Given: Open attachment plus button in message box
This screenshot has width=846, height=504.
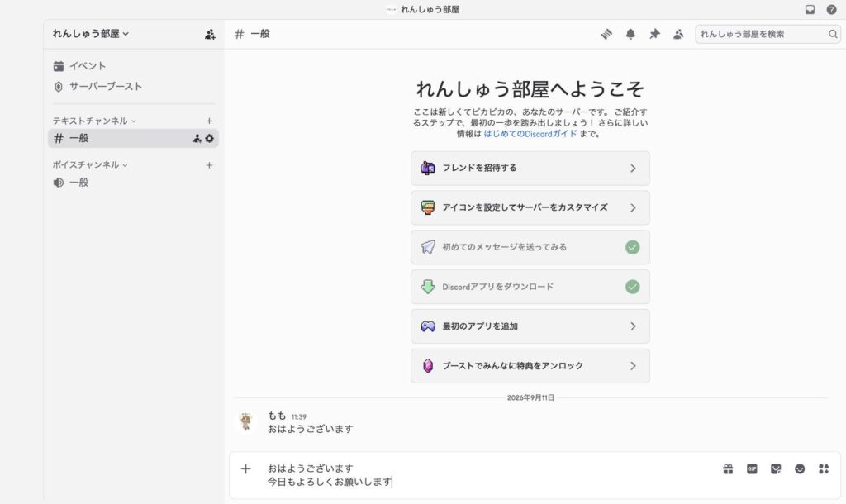Looking at the screenshot, I should 245,469.
